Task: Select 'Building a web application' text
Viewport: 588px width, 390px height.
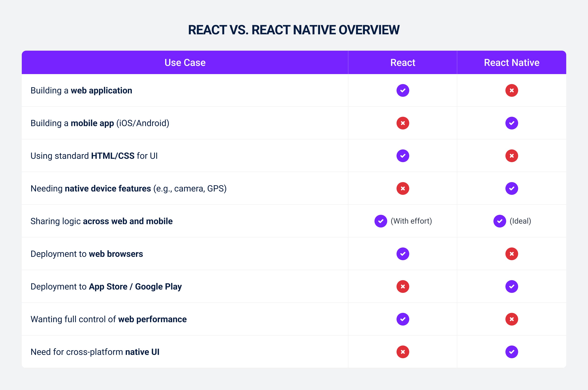Action: coord(81,91)
